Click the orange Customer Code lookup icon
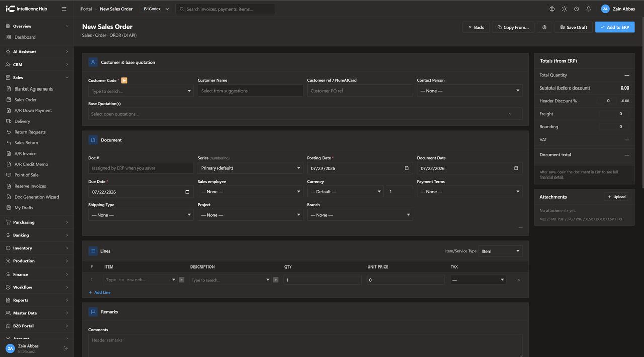This screenshot has width=644, height=357. (124, 80)
